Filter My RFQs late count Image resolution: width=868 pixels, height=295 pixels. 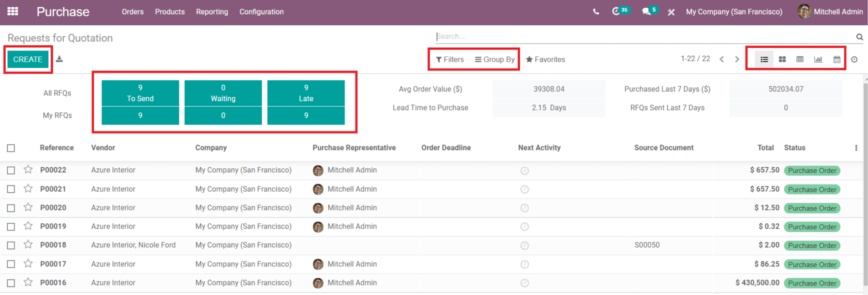[x=306, y=115]
